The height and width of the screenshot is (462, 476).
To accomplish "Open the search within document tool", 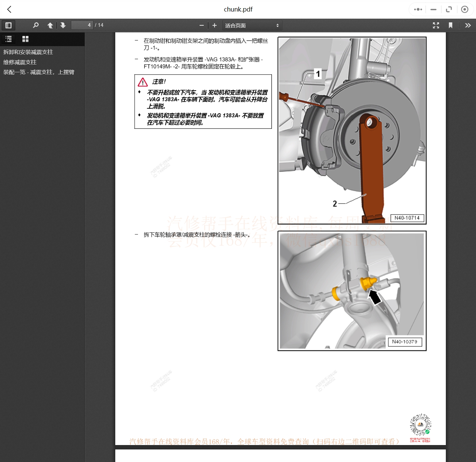I will (36, 25).
